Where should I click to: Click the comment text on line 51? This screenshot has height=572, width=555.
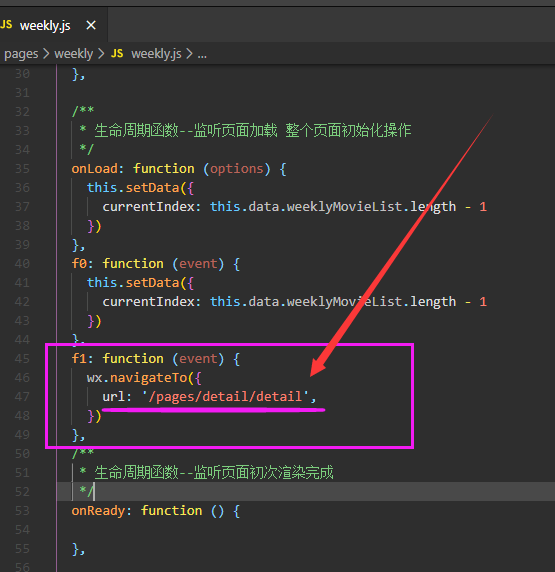(214, 473)
